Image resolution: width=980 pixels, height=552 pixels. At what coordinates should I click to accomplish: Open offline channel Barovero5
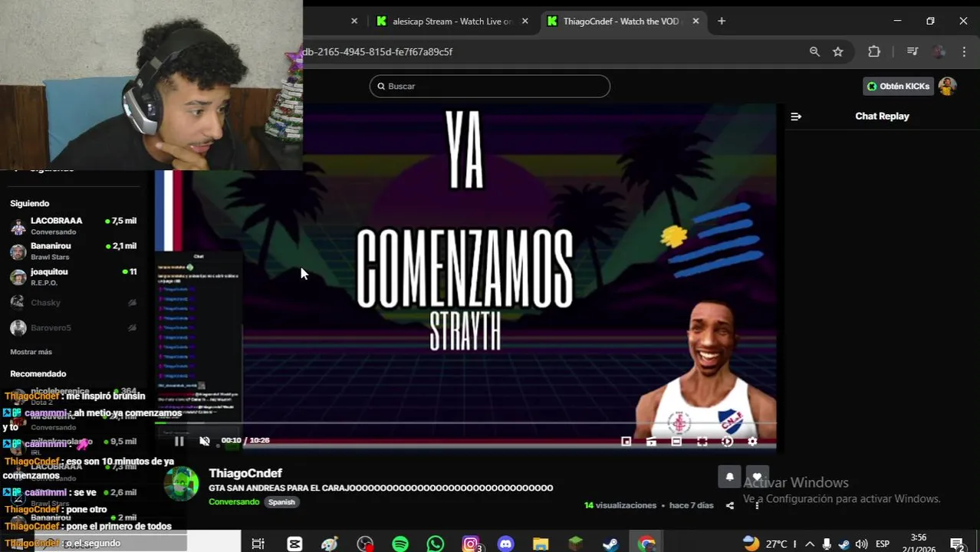coord(74,328)
